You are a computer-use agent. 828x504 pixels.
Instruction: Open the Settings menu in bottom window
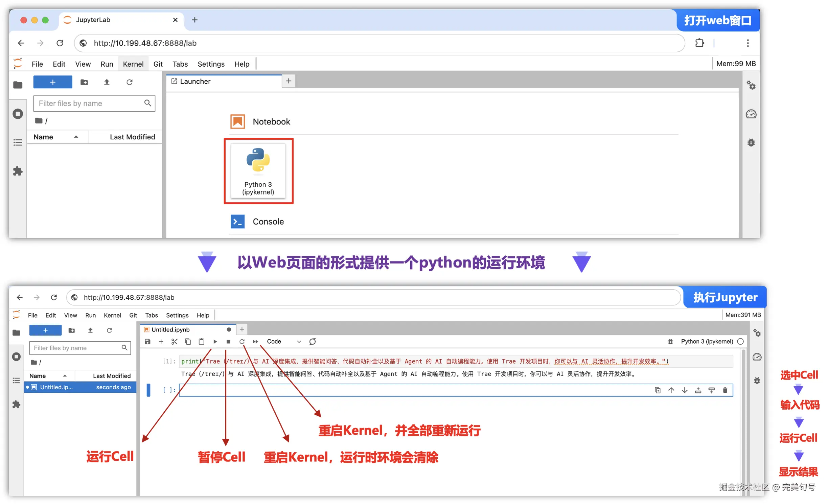[x=177, y=315]
